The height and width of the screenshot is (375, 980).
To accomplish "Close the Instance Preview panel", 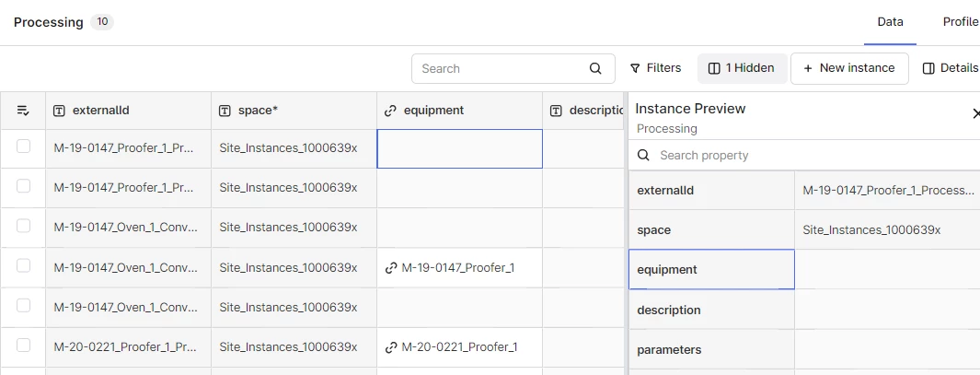I will point(975,113).
